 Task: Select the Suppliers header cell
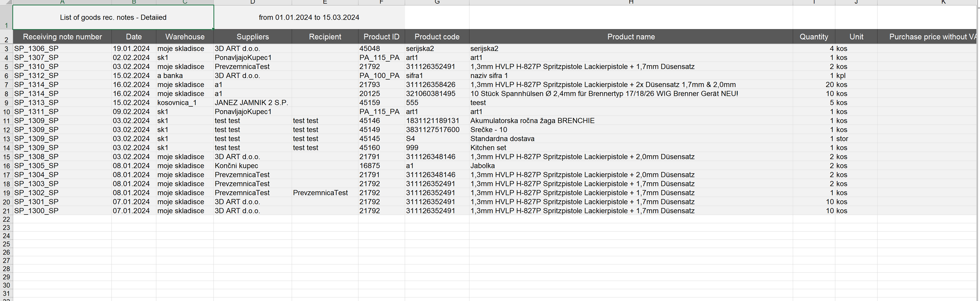tap(252, 37)
